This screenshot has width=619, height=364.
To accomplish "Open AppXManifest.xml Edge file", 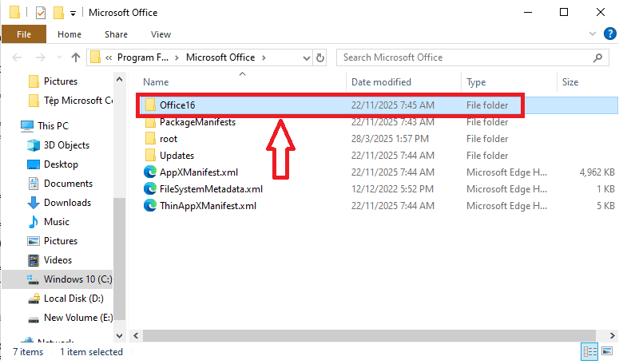I will [198, 172].
